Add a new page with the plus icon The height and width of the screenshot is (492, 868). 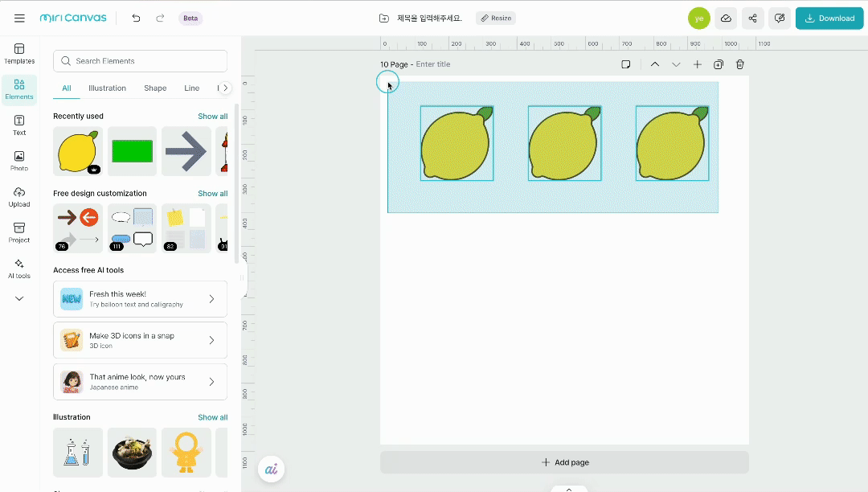(x=697, y=64)
